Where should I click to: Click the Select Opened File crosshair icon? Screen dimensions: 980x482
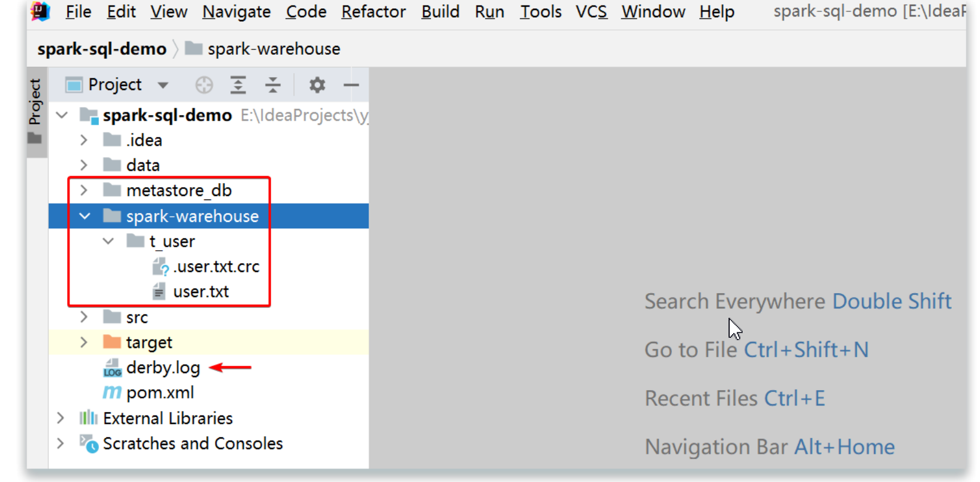tap(204, 85)
